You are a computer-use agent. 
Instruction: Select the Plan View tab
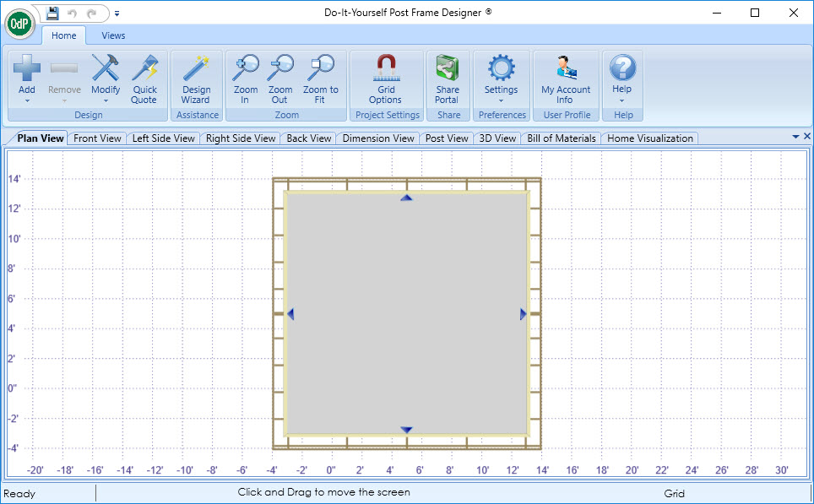(41, 138)
